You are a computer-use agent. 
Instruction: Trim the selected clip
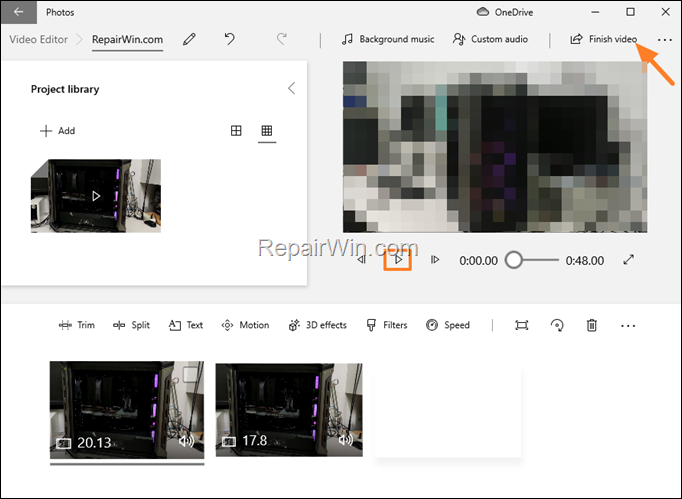tap(77, 325)
